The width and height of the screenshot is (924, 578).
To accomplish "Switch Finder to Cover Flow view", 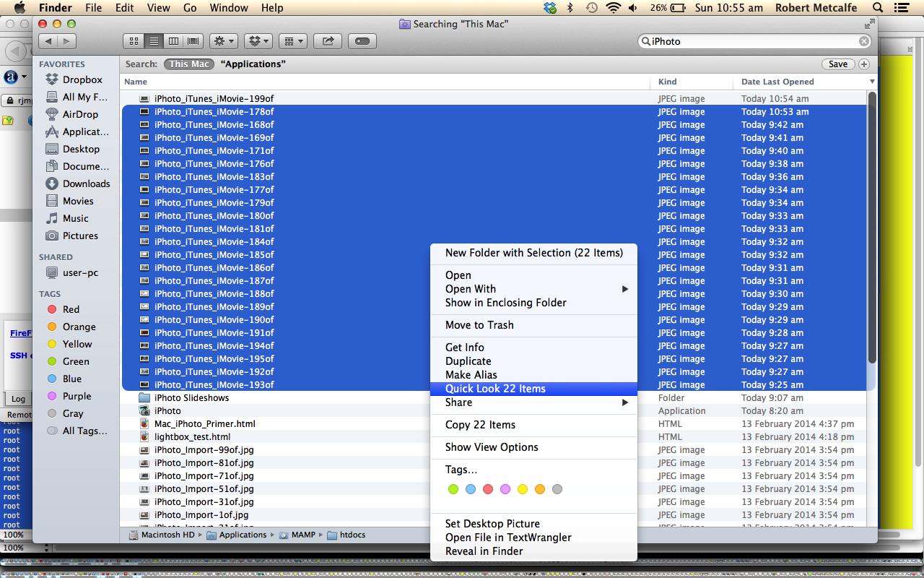I will point(193,41).
